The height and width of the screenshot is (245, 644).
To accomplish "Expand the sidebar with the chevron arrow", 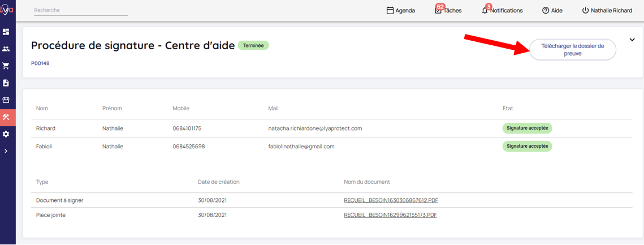I will pos(6,151).
